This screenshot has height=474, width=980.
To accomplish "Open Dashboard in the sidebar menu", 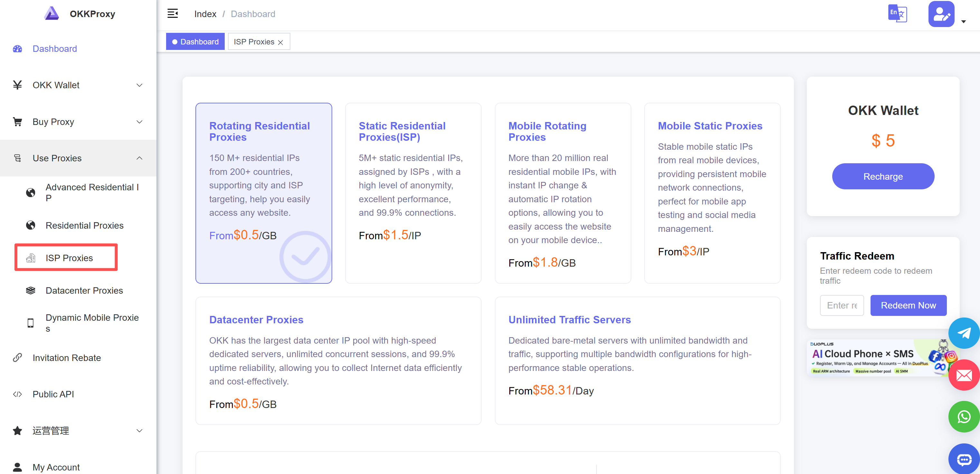I will 78,49.
